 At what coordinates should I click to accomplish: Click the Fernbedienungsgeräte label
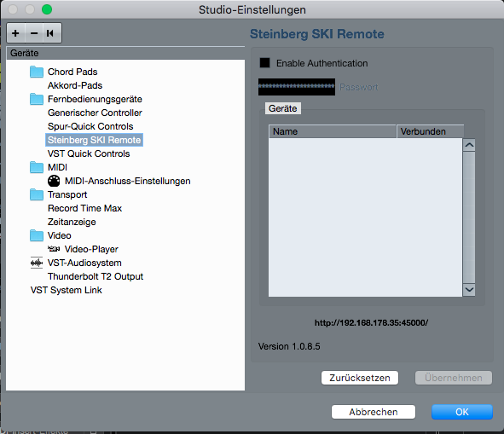(95, 99)
